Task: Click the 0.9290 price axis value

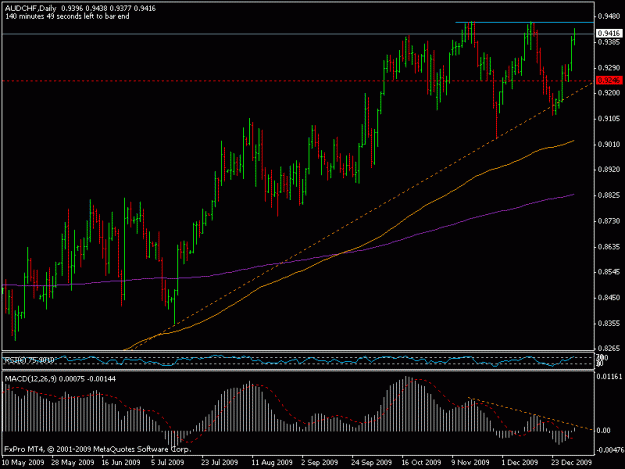Action: point(609,68)
